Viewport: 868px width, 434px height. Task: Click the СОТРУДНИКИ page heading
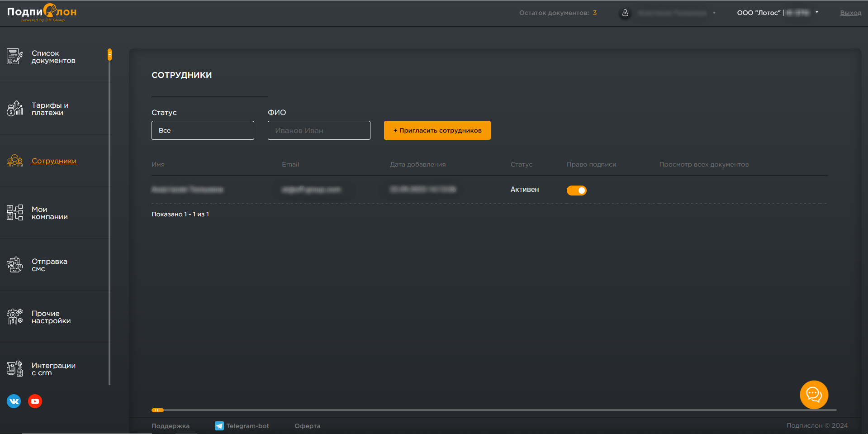tap(181, 75)
